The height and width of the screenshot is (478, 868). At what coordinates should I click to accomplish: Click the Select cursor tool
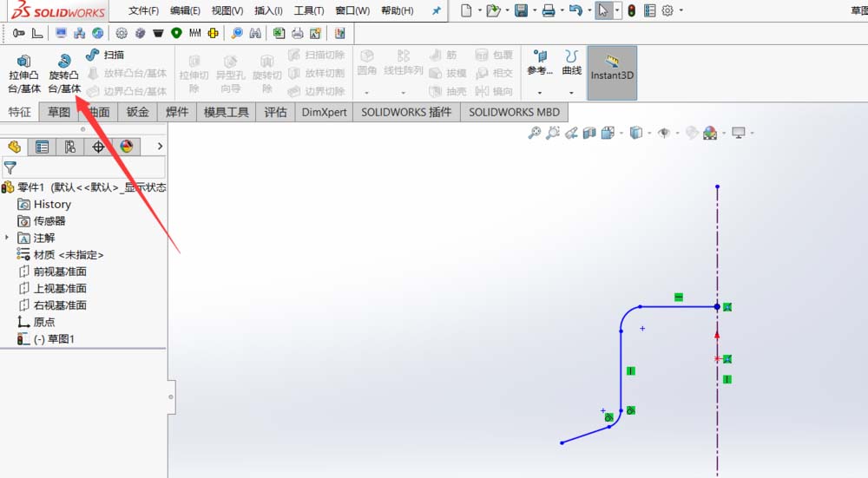tap(603, 10)
